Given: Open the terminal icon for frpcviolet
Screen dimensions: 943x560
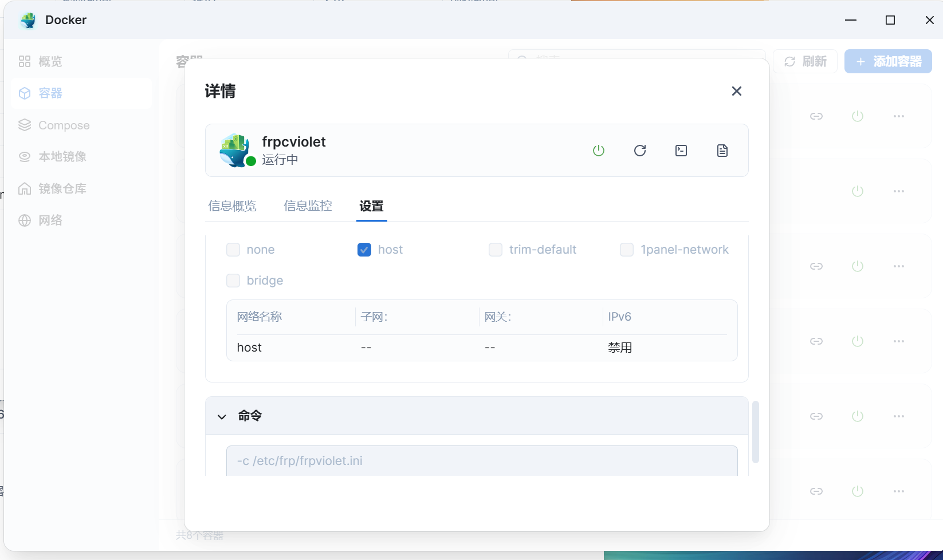Looking at the screenshot, I should click(x=681, y=151).
